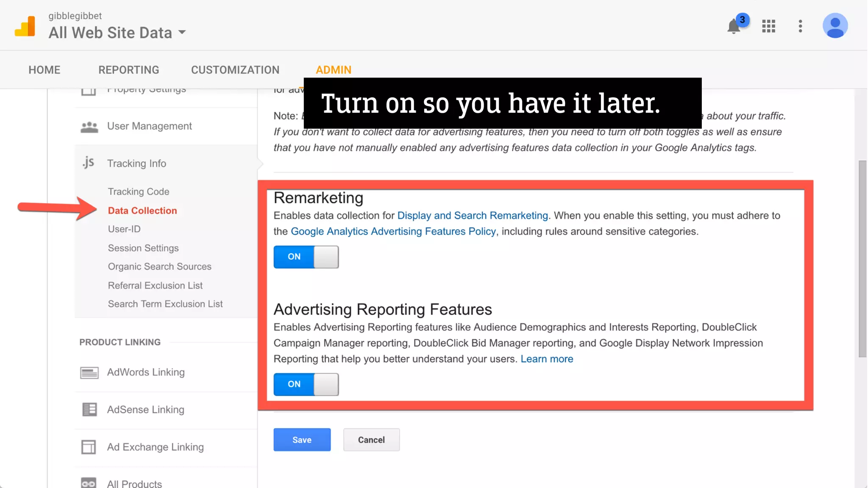Open the notifications bell icon
The height and width of the screenshot is (488, 868).
(734, 26)
